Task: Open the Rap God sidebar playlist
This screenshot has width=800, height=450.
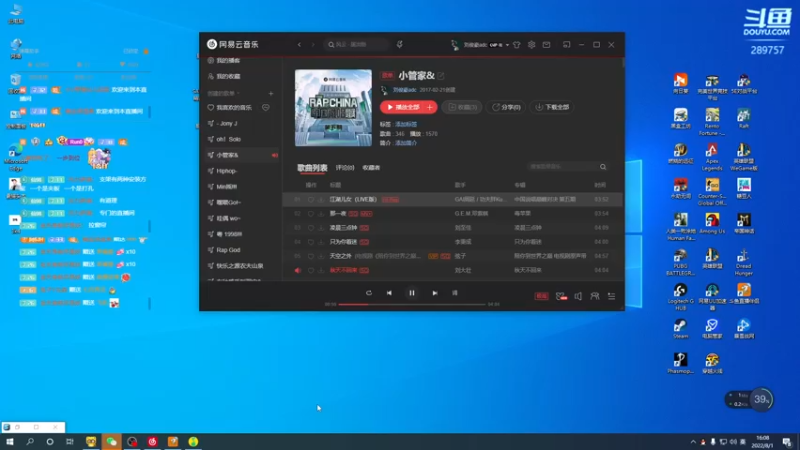Action: [228, 250]
